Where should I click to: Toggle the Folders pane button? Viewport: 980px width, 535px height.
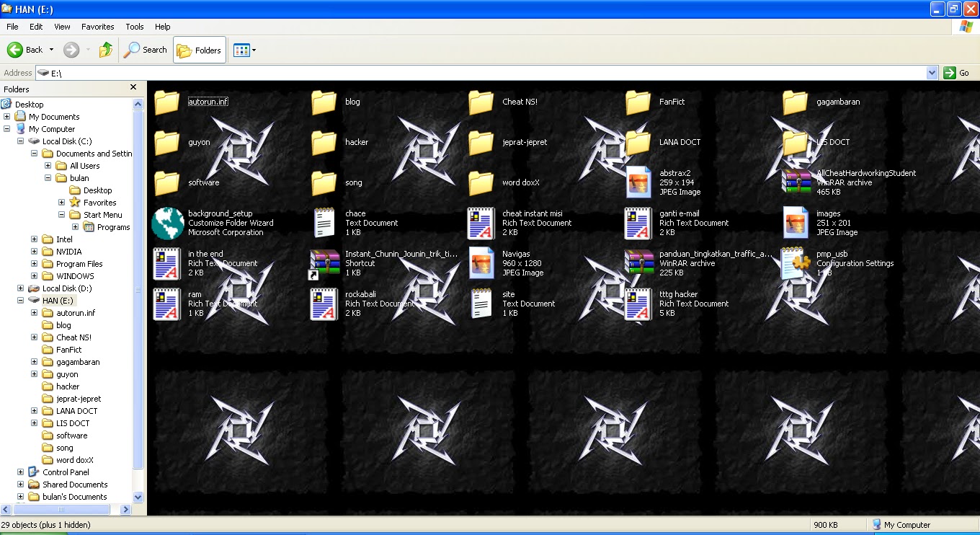point(200,50)
